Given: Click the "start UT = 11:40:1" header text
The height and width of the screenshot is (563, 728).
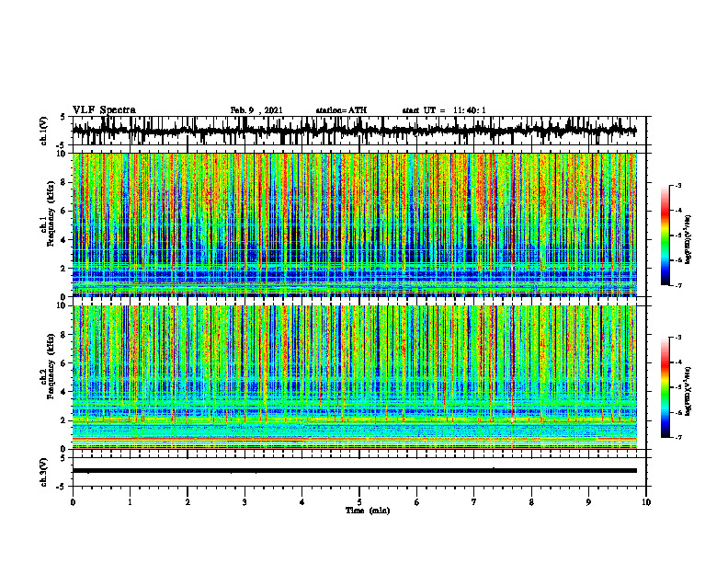Looking at the screenshot, I should (x=444, y=110).
